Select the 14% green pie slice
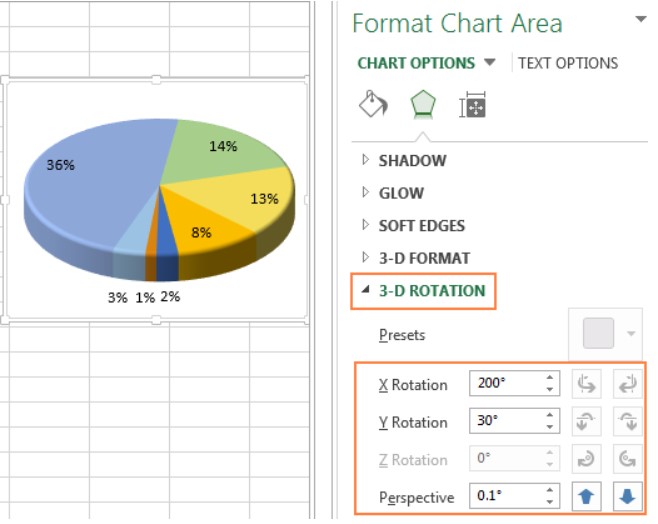The height and width of the screenshot is (524, 658). pyautogui.click(x=210, y=155)
